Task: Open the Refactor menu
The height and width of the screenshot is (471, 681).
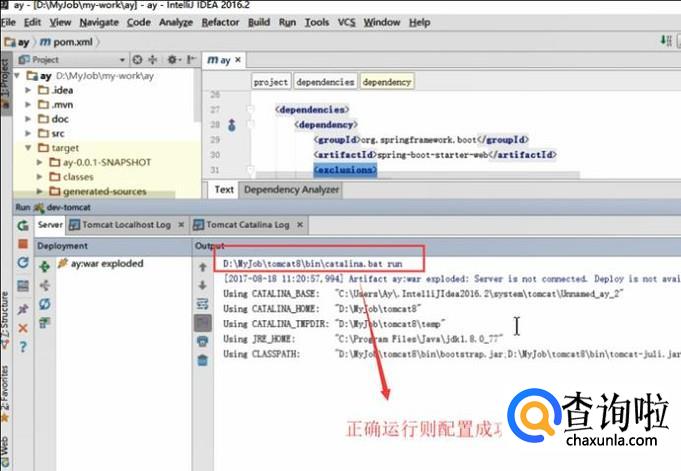Action: pyautogui.click(x=220, y=22)
